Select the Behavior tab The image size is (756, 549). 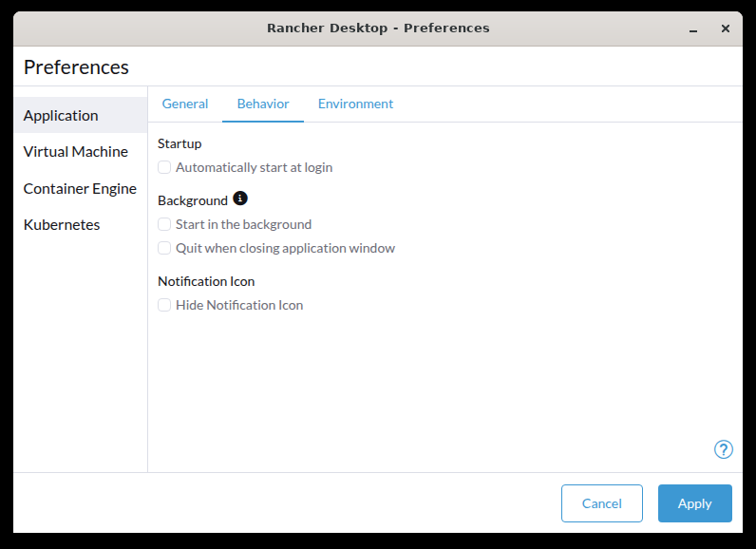pyautogui.click(x=263, y=104)
